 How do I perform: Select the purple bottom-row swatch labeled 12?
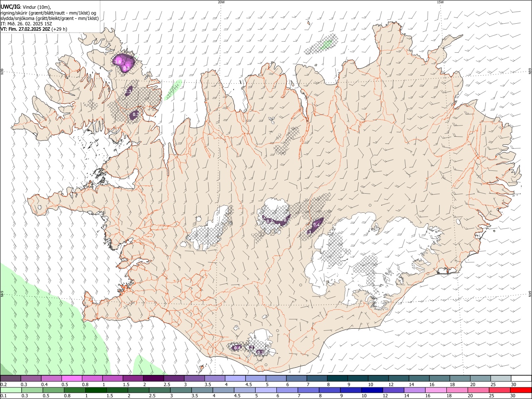coord(393,390)
